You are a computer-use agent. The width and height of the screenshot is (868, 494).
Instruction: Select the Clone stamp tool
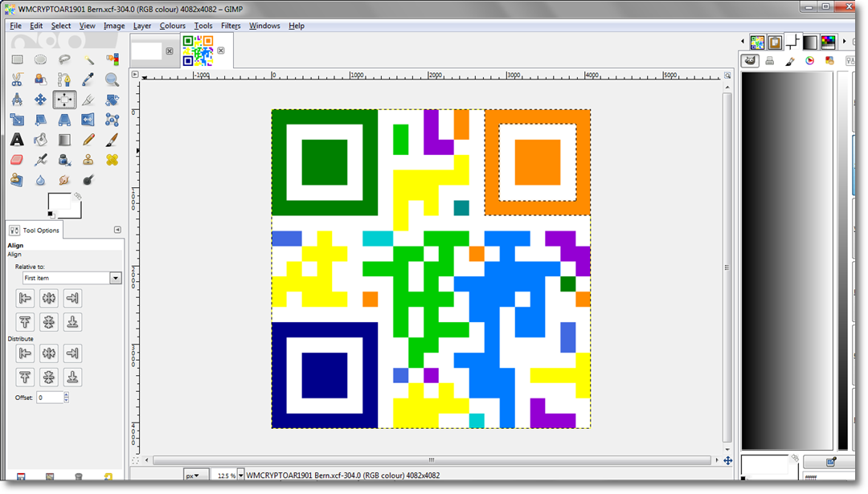[88, 160]
